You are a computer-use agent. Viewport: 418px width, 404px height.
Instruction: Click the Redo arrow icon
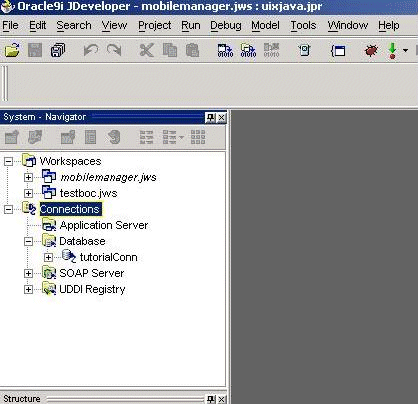[x=114, y=51]
